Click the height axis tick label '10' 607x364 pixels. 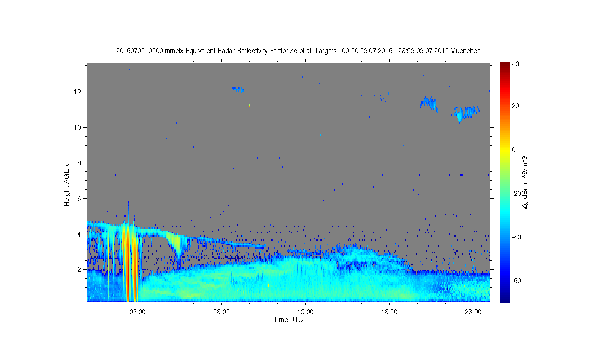[x=78, y=127]
